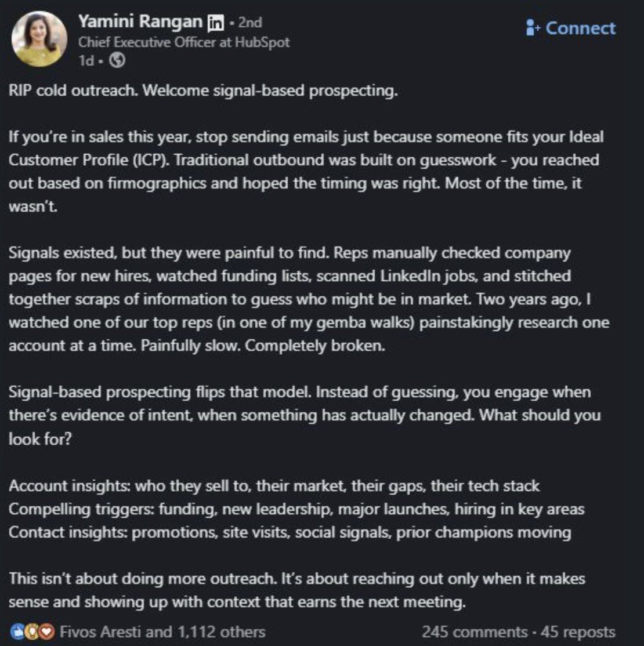Open Yamini Rangan's profile photo
644x646 pixels.
coord(39,38)
